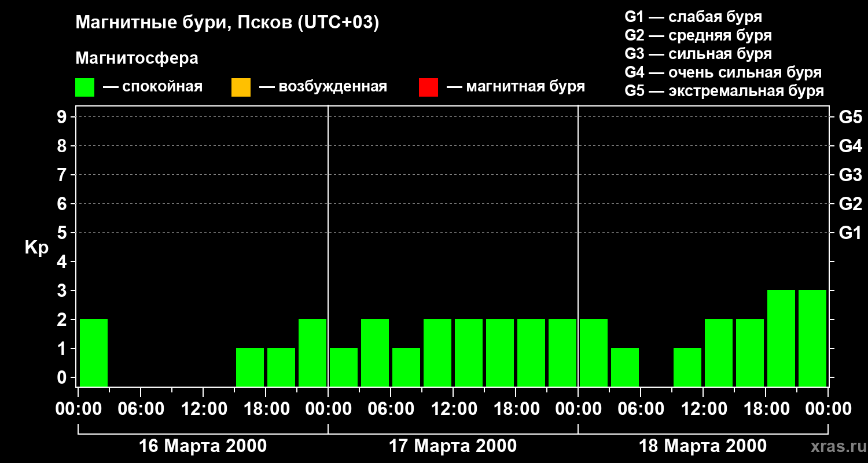Click the G1 mark on the right axis

pyautogui.click(x=850, y=233)
